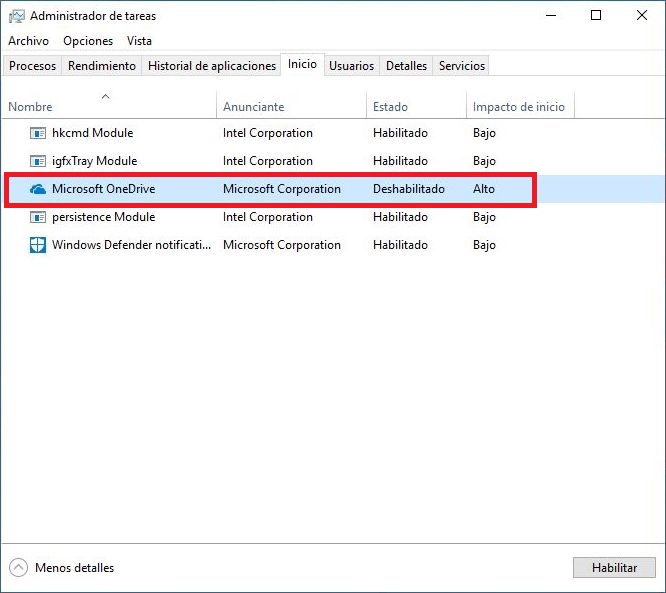Click Habilitado status of igfxTray Module
The height and width of the screenshot is (593, 666).
400,161
